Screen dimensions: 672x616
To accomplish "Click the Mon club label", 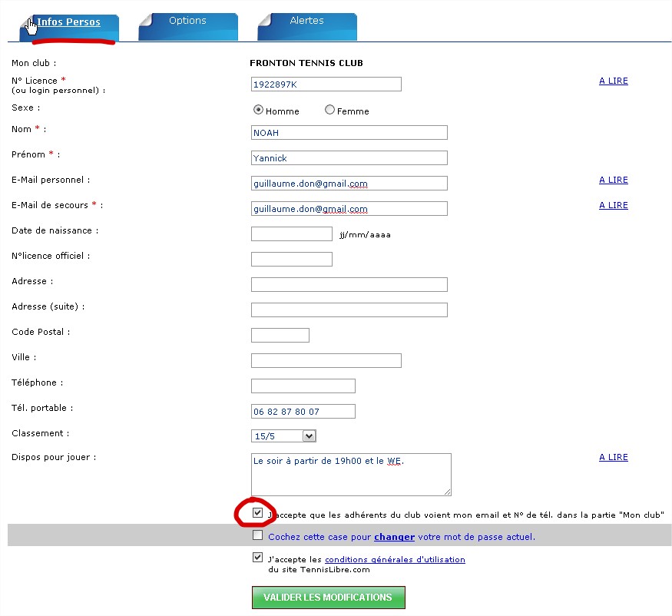I will (34, 63).
